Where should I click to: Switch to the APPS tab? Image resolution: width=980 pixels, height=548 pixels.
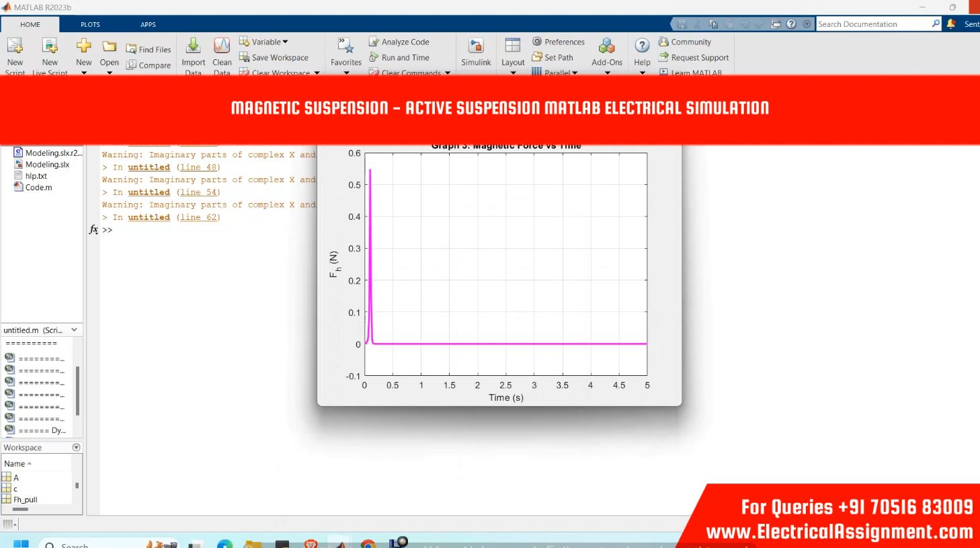[148, 24]
